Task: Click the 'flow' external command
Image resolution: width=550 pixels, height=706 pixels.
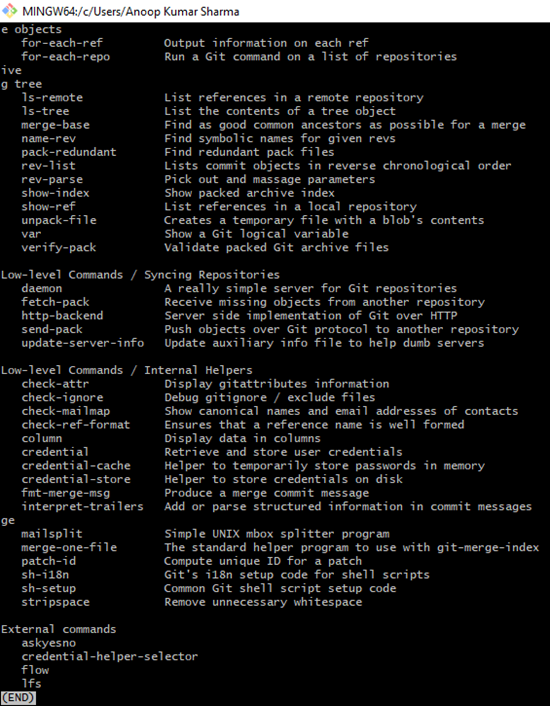Action: point(35,670)
